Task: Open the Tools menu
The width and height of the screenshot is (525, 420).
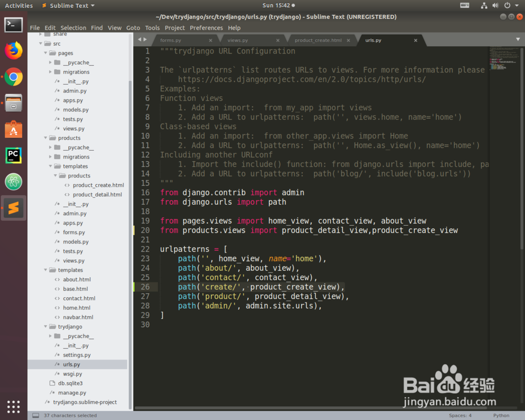Action: (x=152, y=28)
